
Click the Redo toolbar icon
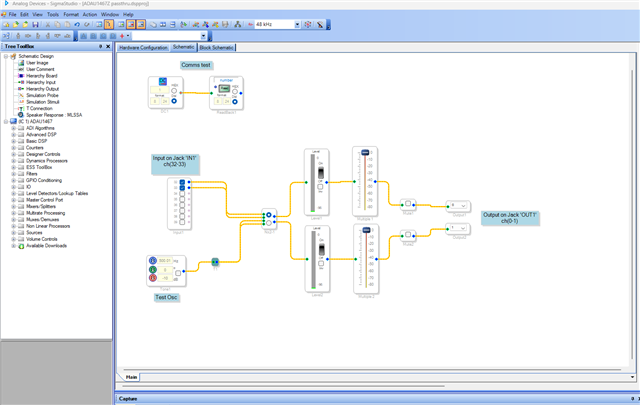coord(87,24)
